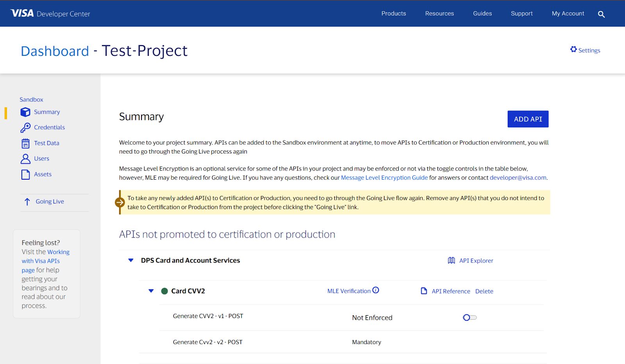Click the Generate Cvv2 - v2 - POST row

(x=207, y=342)
